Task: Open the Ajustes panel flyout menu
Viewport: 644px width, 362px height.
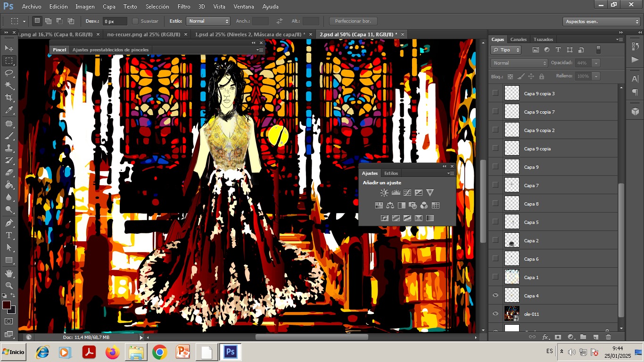Action: 451,173
